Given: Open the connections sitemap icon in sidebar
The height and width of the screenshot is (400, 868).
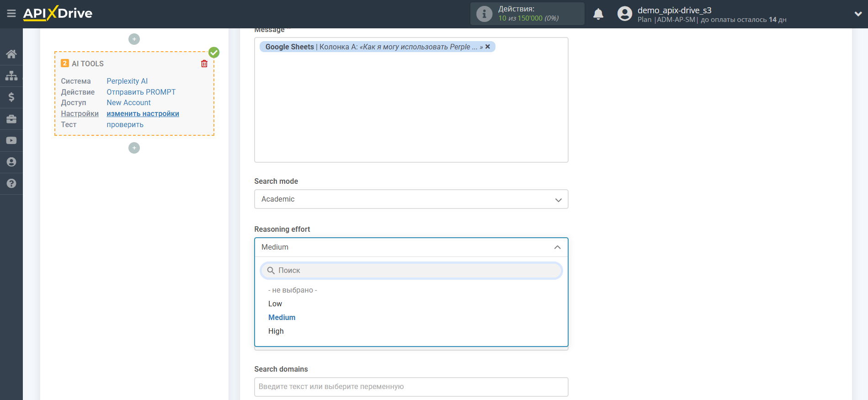Looking at the screenshot, I should [x=11, y=75].
